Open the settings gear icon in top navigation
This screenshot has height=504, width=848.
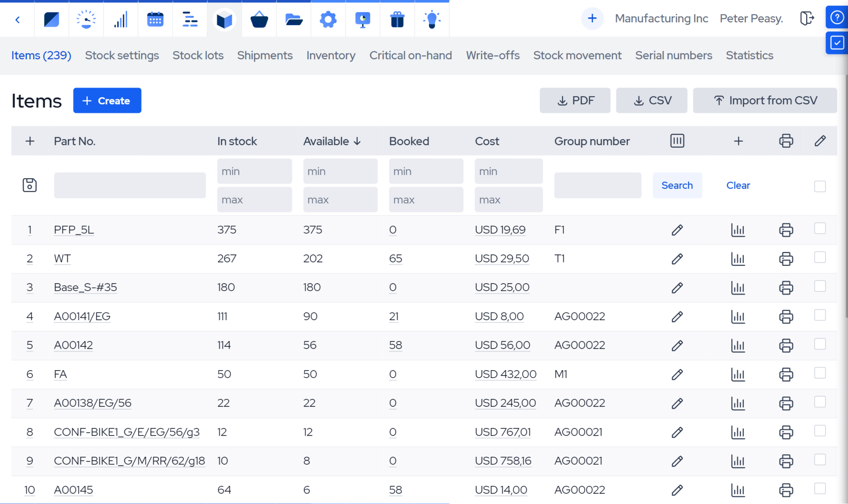tap(328, 19)
